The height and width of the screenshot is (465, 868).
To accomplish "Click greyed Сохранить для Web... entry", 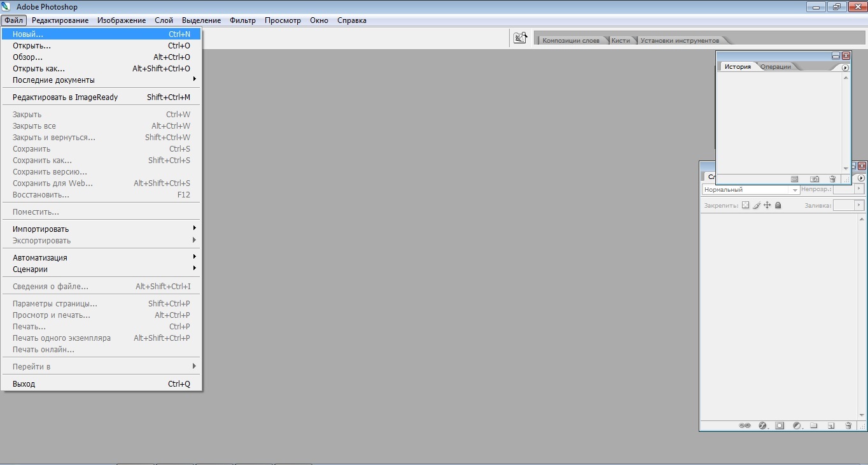I will click(102, 183).
